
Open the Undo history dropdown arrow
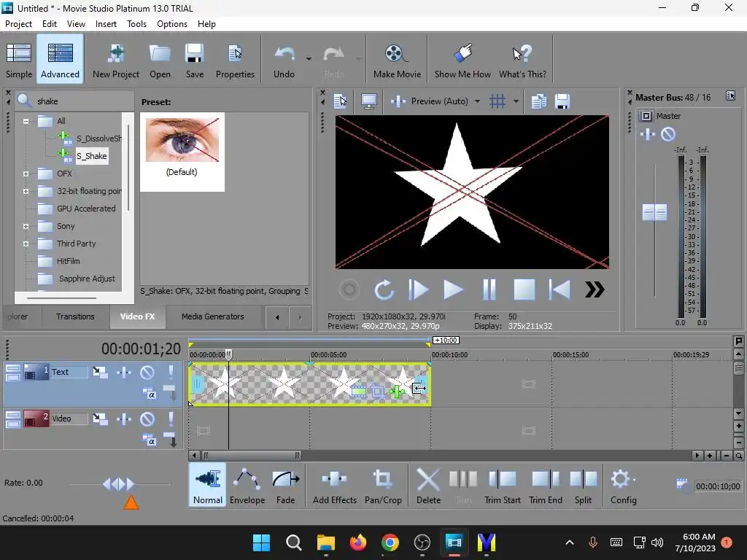[x=309, y=59]
